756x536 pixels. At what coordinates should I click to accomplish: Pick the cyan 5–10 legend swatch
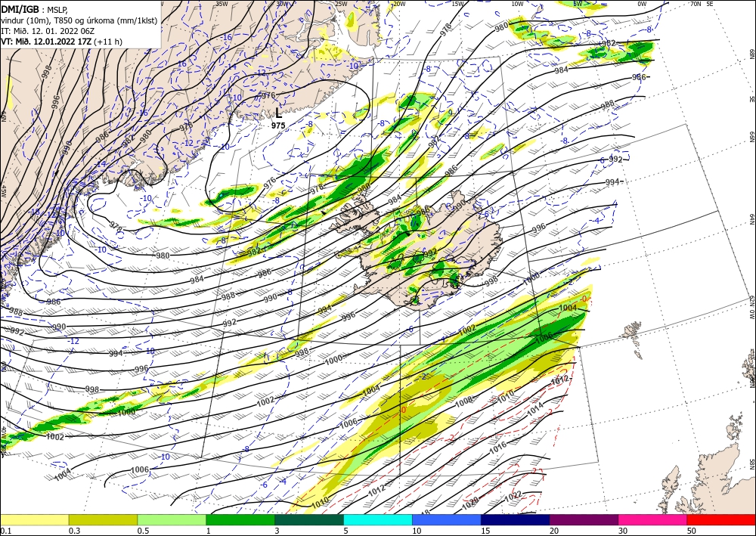378,519
